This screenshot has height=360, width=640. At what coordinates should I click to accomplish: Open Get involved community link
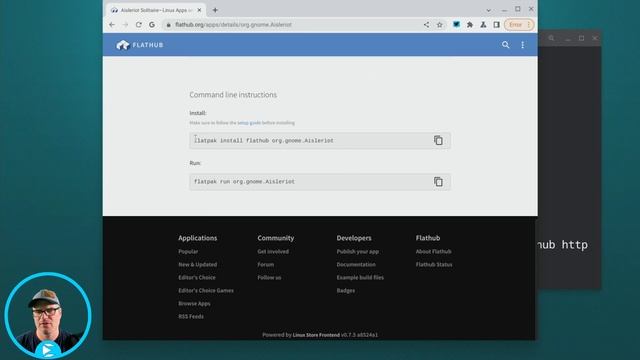[273, 251]
